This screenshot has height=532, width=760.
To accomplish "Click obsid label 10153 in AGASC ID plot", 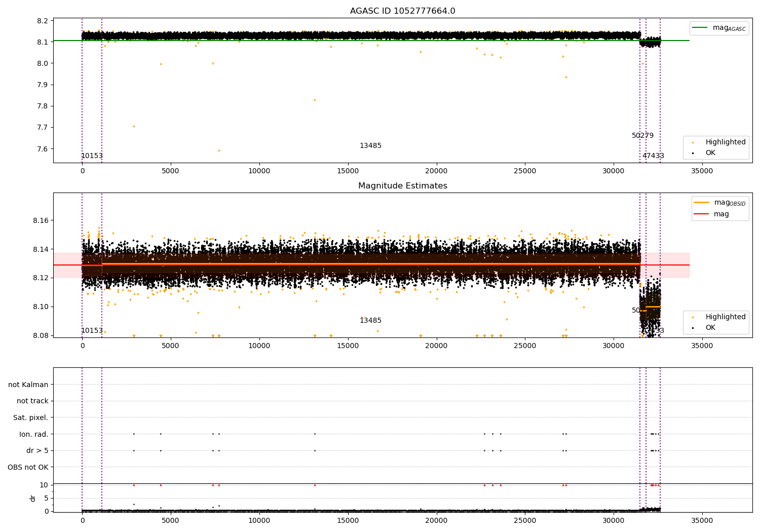I will coord(92,156).
